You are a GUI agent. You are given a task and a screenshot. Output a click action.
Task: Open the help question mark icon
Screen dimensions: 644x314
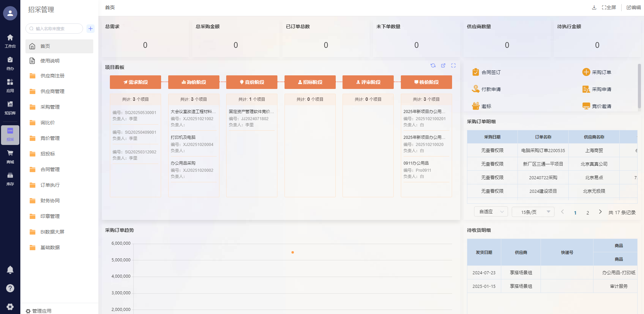10,288
